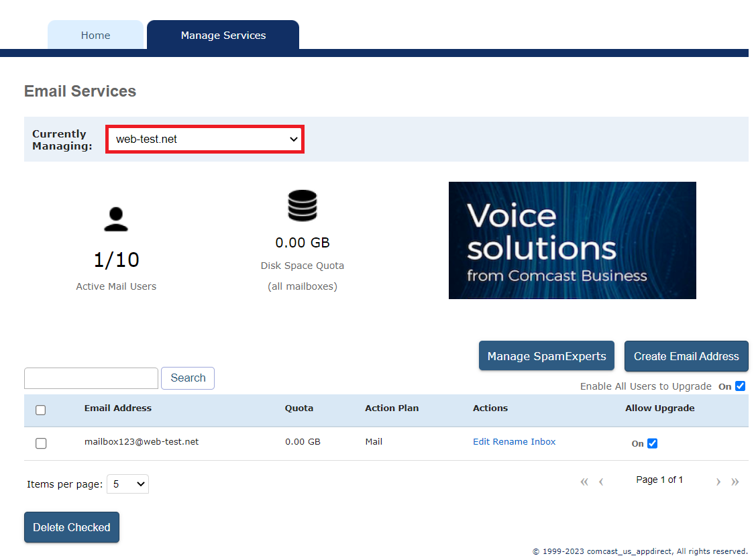Open the Currently Managing domain dropdown
Image resolution: width=756 pixels, height=558 pixels.
tap(205, 139)
